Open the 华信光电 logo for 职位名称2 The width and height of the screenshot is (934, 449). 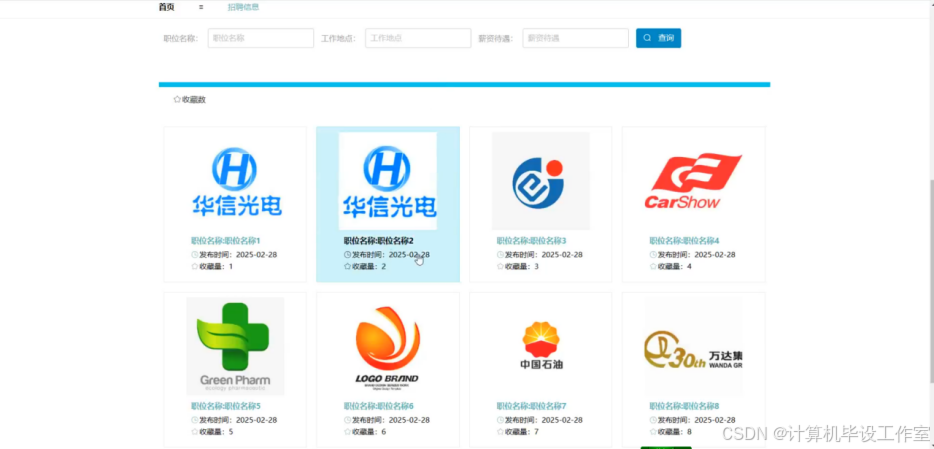[388, 181]
